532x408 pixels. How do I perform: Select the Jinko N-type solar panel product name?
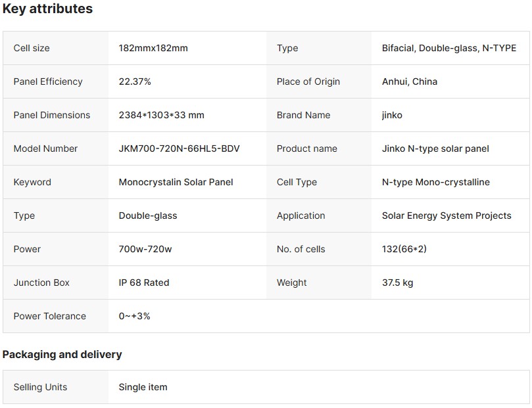click(x=435, y=148)
